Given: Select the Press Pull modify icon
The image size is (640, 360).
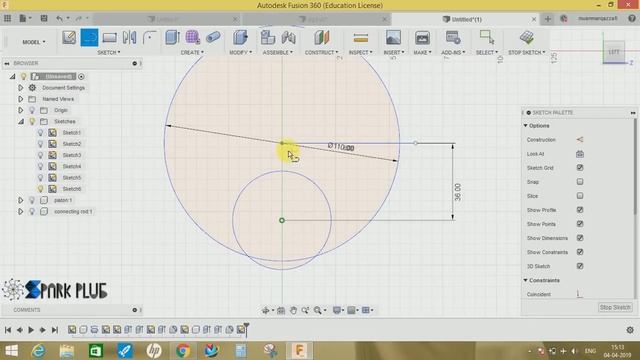Looking at the screenshot, I should 240,38.
